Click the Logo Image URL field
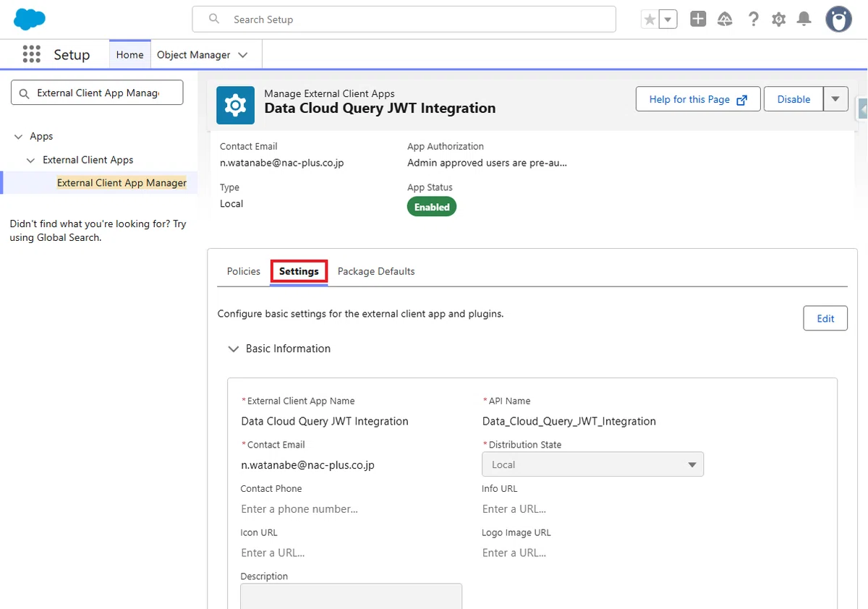The image size is (868, 609). [592, 553]
